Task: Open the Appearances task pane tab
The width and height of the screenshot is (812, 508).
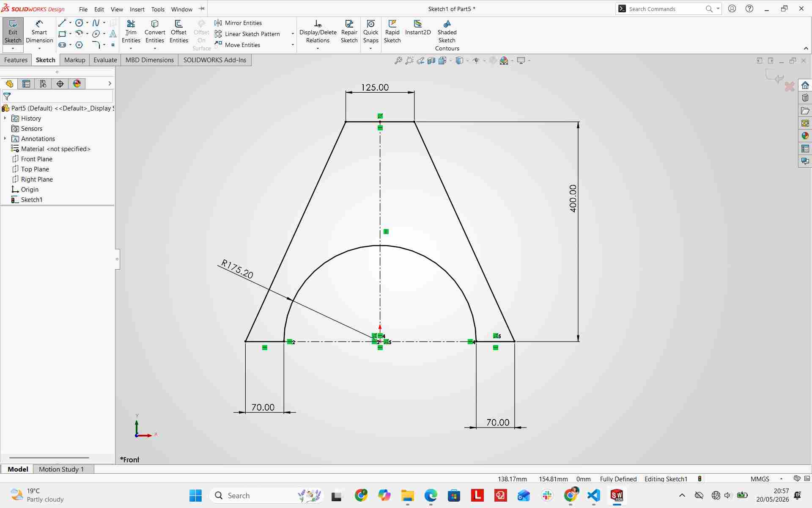Action: click(x=805, y=136)
